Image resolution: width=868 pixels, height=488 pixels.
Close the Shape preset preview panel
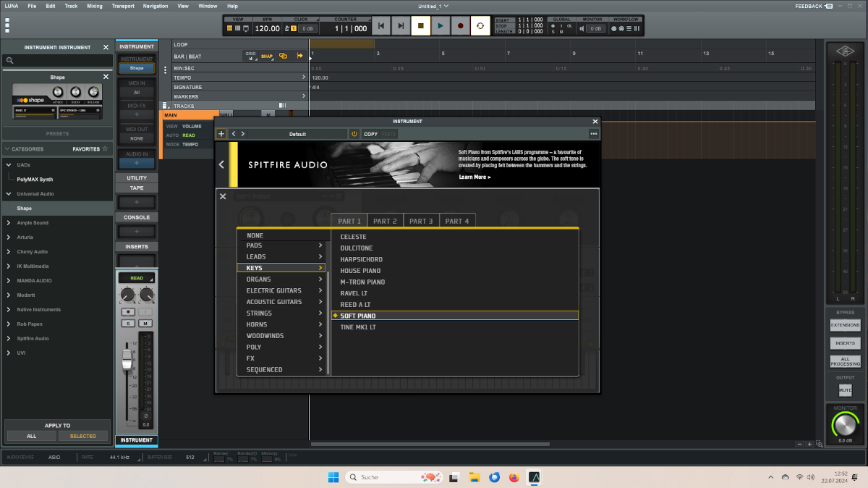click(x=106, y=77)
